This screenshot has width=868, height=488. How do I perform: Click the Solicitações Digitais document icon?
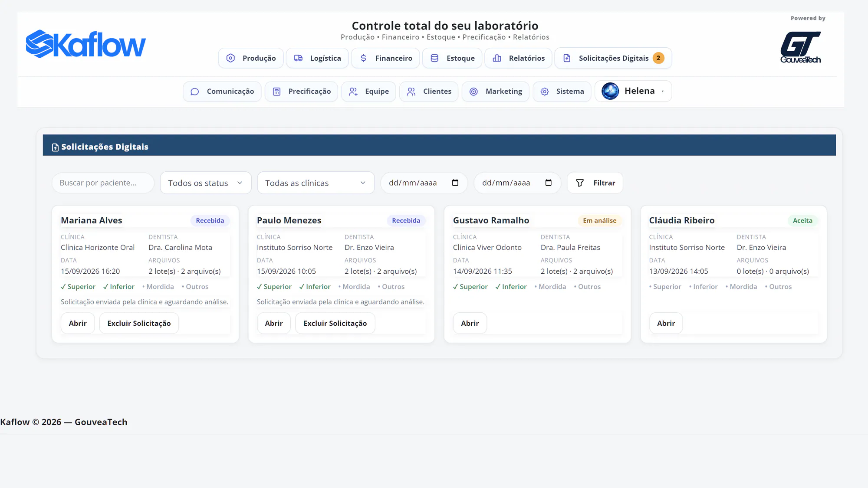567,58
